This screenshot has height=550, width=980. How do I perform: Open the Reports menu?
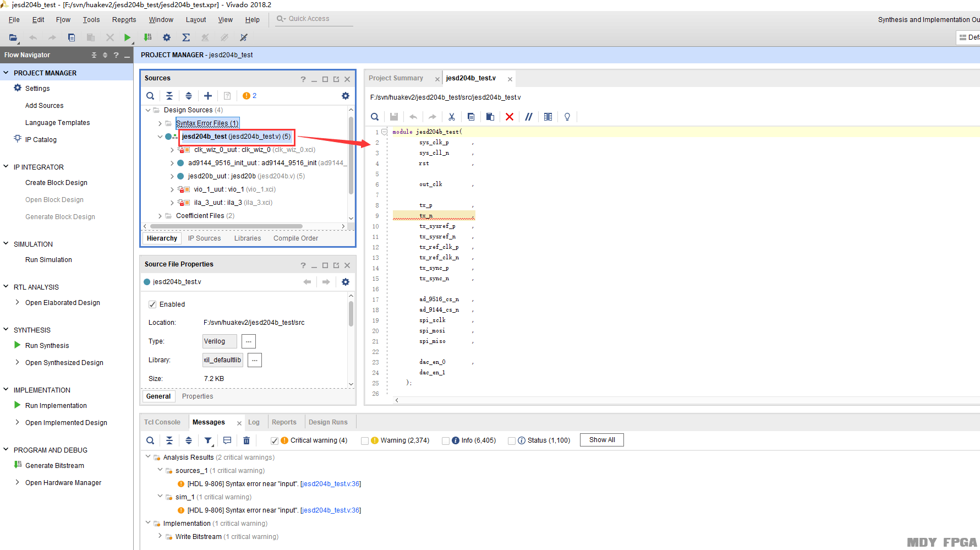point(124,20)
